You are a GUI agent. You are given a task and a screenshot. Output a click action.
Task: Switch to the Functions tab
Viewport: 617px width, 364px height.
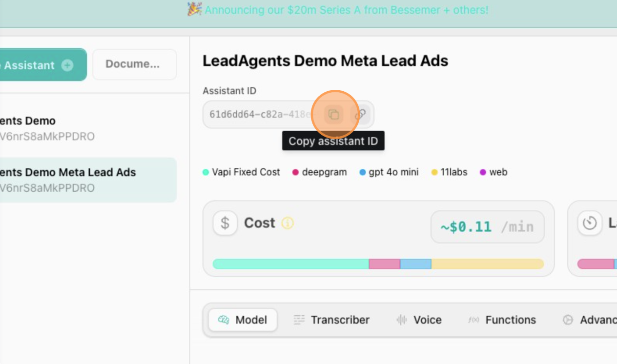coord(502,320)
